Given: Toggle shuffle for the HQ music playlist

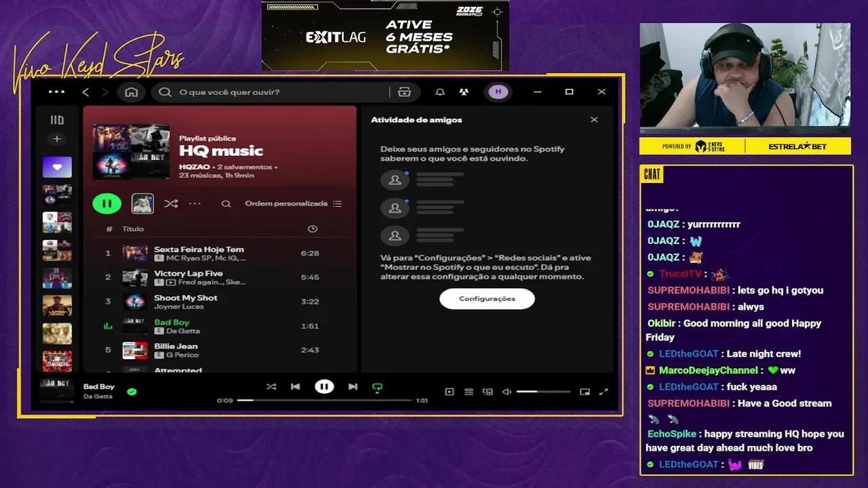Looking at the screenshot, I should click(x=171, y=203).
